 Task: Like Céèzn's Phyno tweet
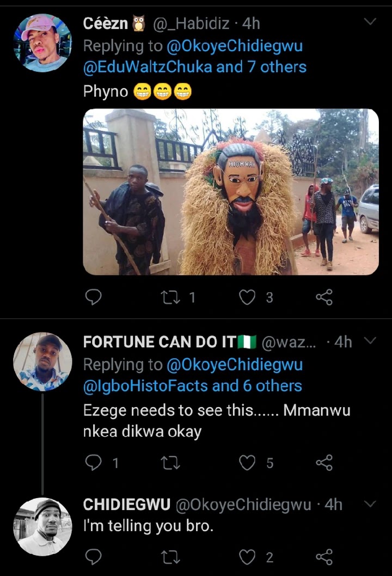click(x=248, y=297)
